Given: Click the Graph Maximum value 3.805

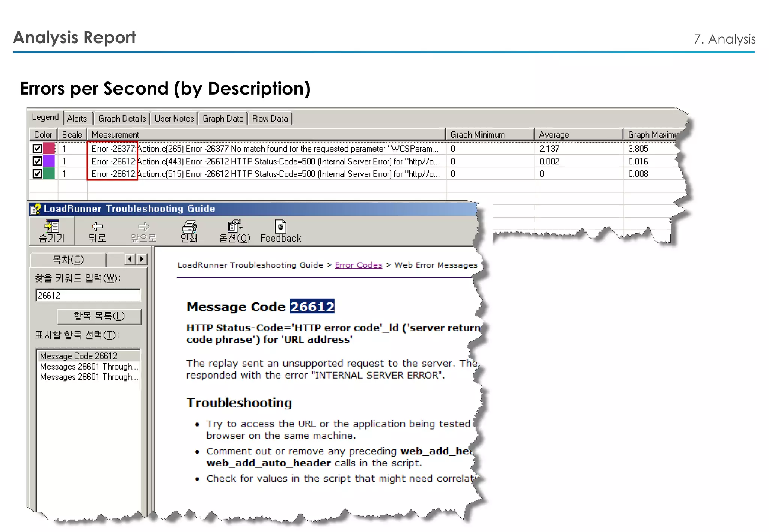Looking at the screenshot, I should click(x=638, y=149).
